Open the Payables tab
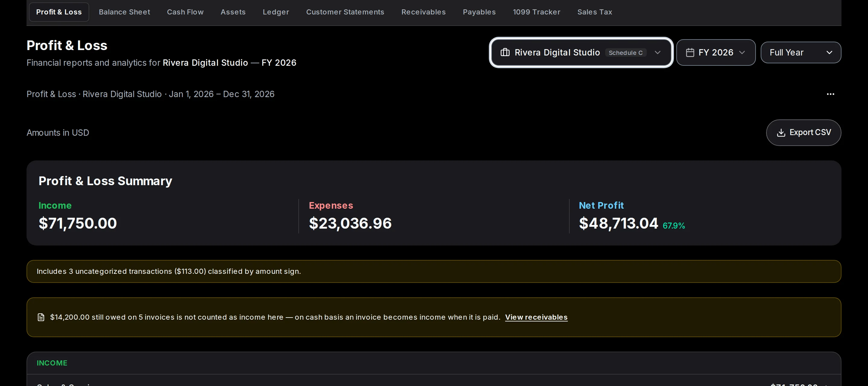This screenshot has height=386, width=868. point(479,12)
